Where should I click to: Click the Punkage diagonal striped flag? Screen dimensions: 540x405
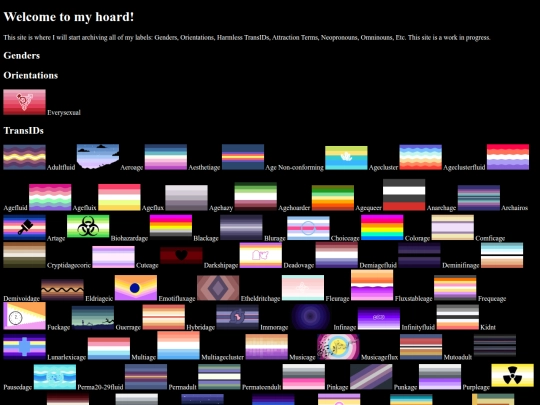pyautogui.click(x=371, y=377)
